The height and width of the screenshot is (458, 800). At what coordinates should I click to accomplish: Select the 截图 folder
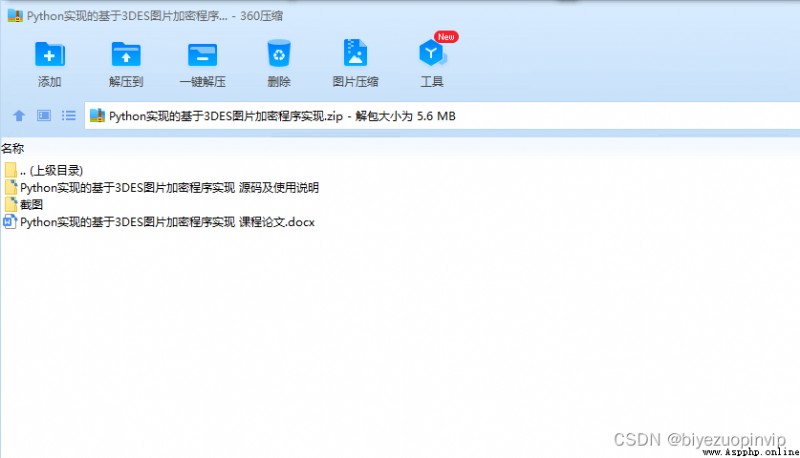point(23,205)
